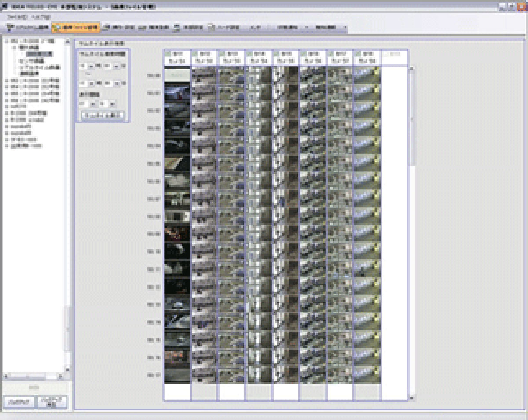
Task: Collapse the topmost root node of the device tree
Action: [x=7, y=41]
